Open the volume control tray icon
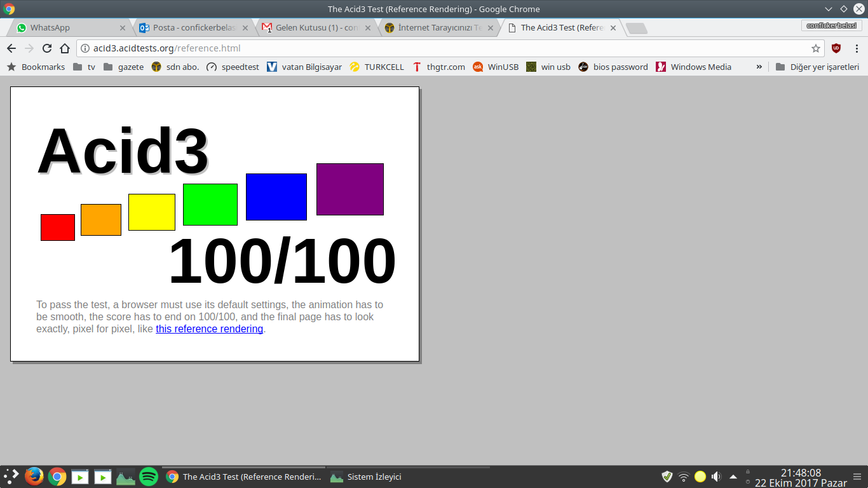868x488 pixels. pyautogui.click(x=717, y=477)
